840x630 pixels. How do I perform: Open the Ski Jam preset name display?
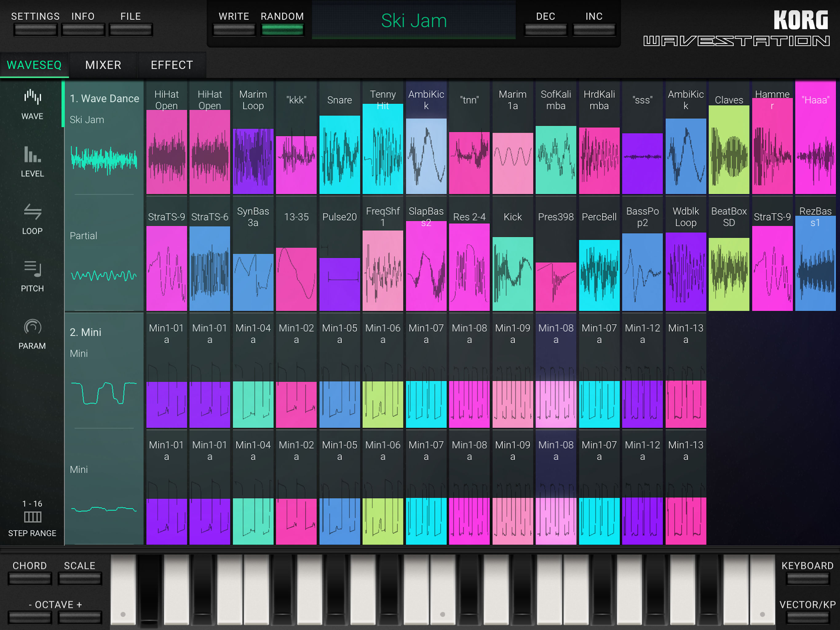coord(414,21)
